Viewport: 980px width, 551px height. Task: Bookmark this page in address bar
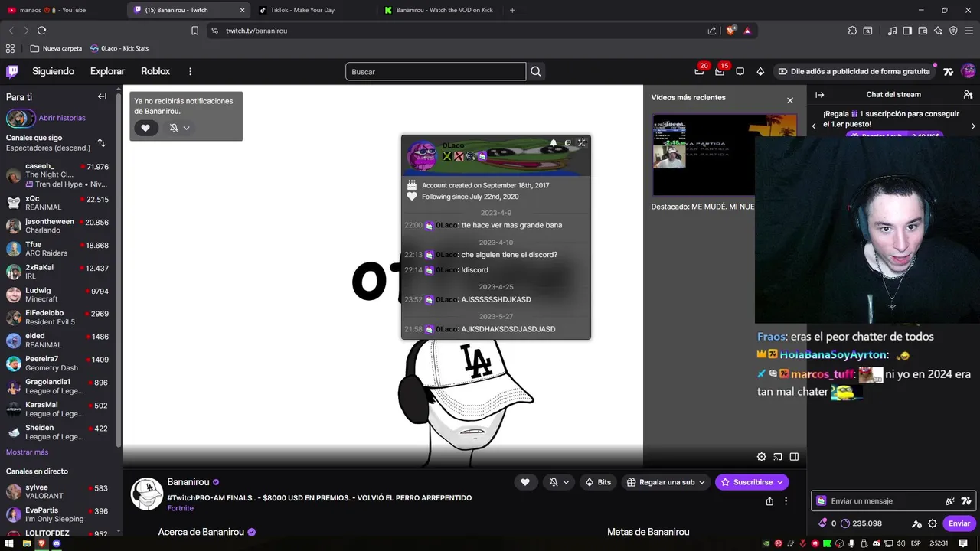(194, 31)
